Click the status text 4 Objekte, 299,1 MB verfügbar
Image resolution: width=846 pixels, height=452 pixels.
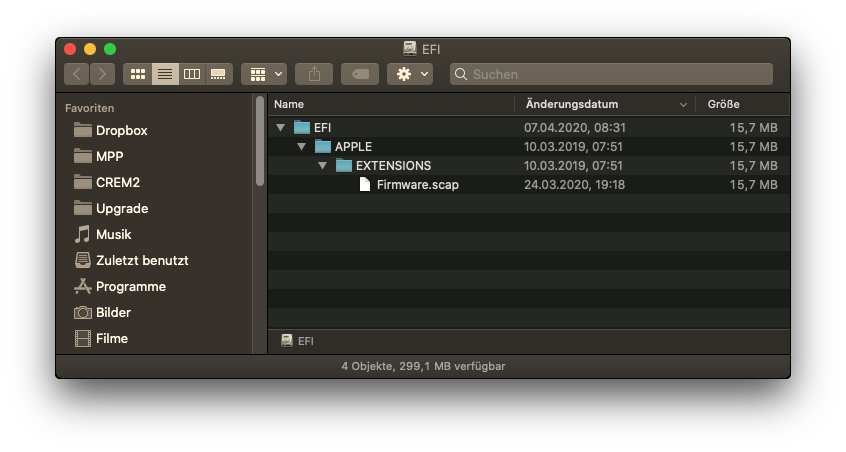423,366
